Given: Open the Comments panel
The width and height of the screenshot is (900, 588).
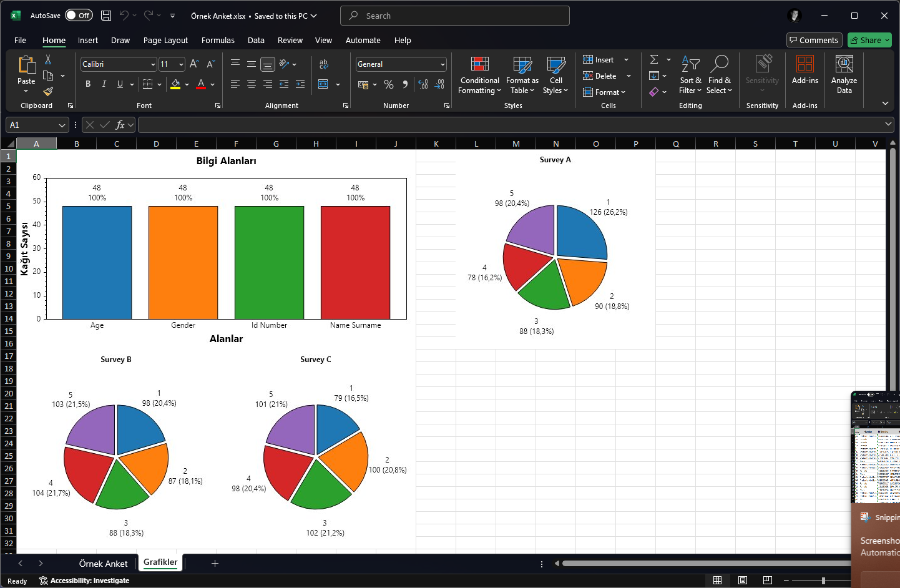Looking at the screenshot, I should point(814,39).
